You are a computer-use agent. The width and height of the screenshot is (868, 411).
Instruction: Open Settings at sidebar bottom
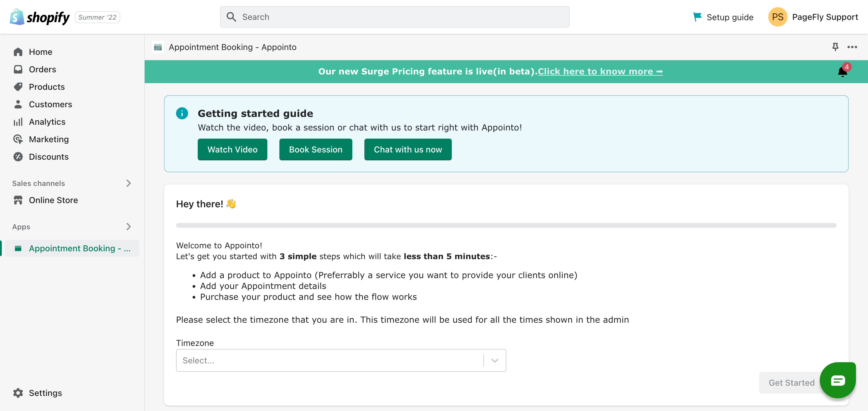(72, 393)
